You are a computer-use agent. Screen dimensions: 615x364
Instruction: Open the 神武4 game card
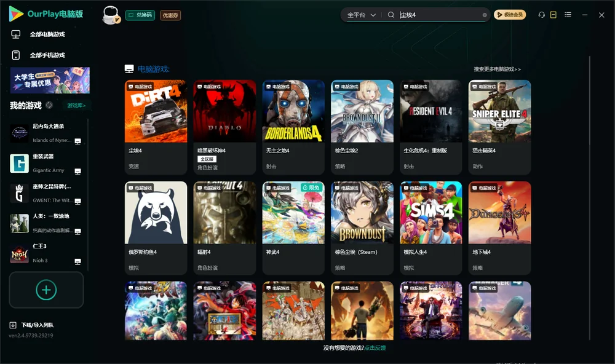(x=293, y=228)
